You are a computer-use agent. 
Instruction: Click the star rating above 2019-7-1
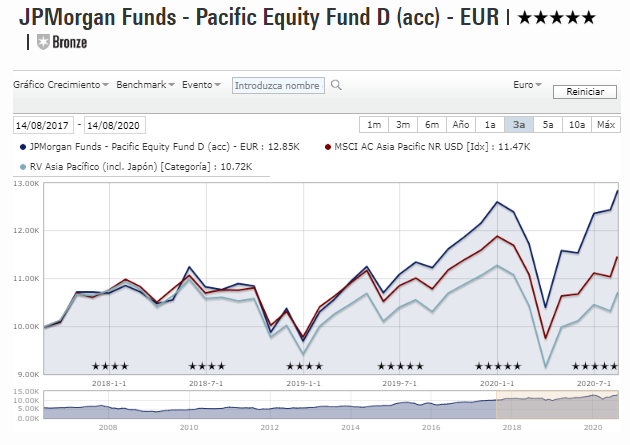tap(401, 365)
